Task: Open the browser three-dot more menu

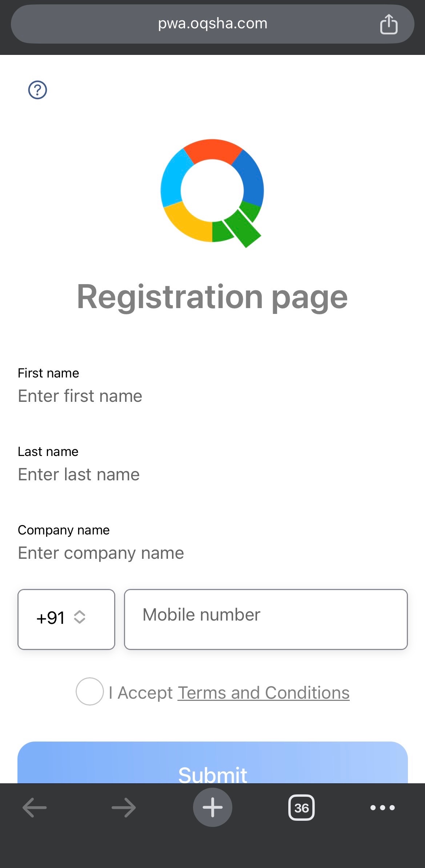Action: pos(382,807)
